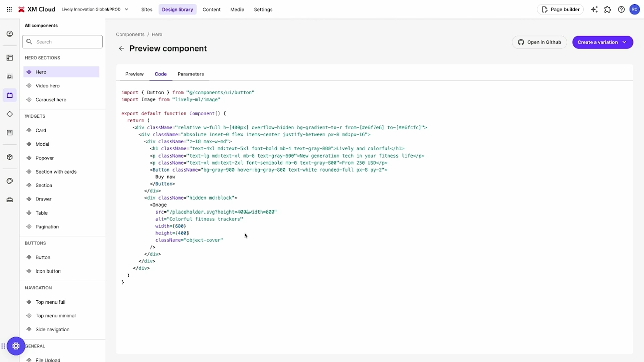Open the AI assistant sparkle icon
Viewport: 644px width, 362px height.
(x=594, y=9)
